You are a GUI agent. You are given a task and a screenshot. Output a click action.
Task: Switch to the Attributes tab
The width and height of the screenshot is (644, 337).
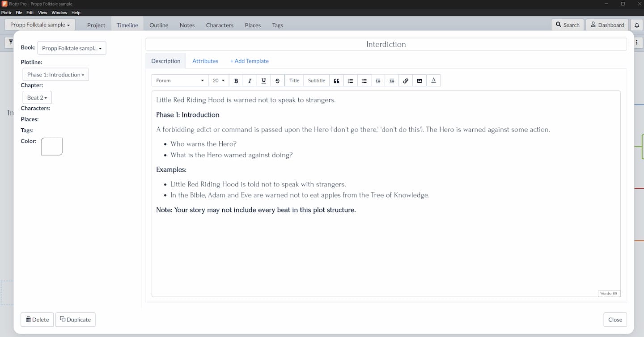[205, 61]
